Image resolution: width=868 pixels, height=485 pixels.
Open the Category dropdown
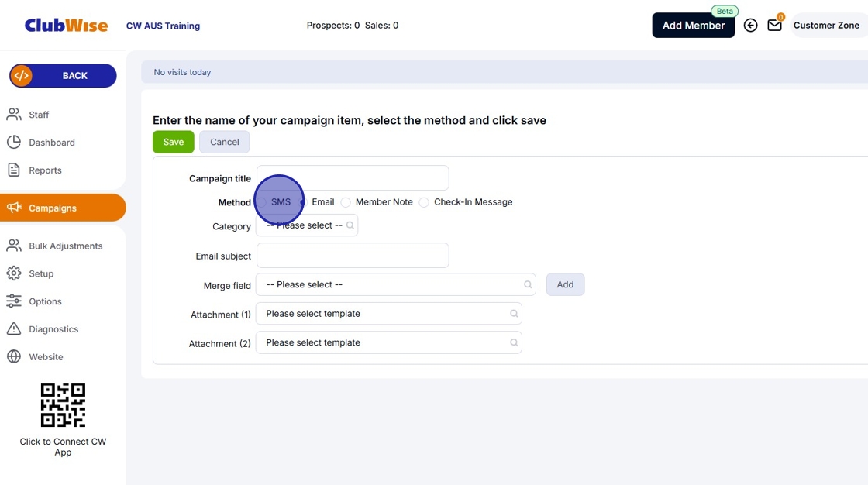[307, 225]
